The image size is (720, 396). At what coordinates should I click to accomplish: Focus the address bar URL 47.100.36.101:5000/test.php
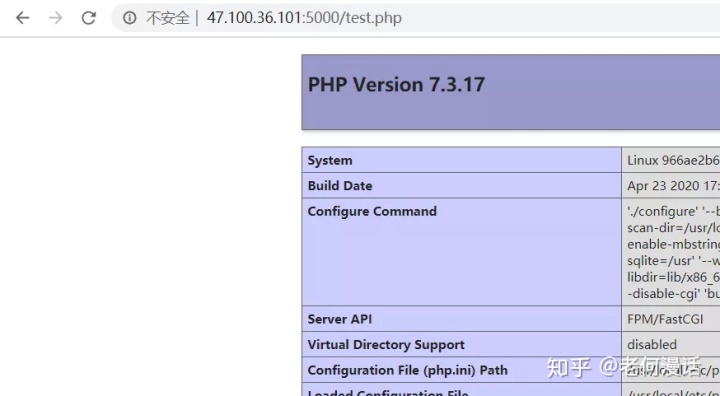(x=304, y=18)
